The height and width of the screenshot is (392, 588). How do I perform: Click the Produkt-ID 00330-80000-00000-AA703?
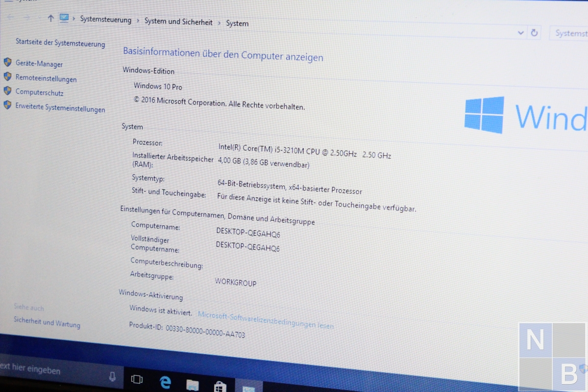coord(187,330)
